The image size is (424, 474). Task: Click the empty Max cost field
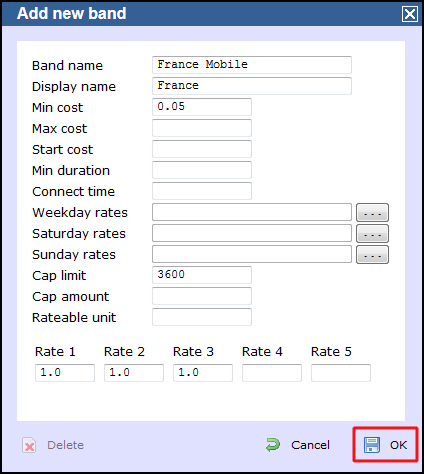[x=202, y=128]
